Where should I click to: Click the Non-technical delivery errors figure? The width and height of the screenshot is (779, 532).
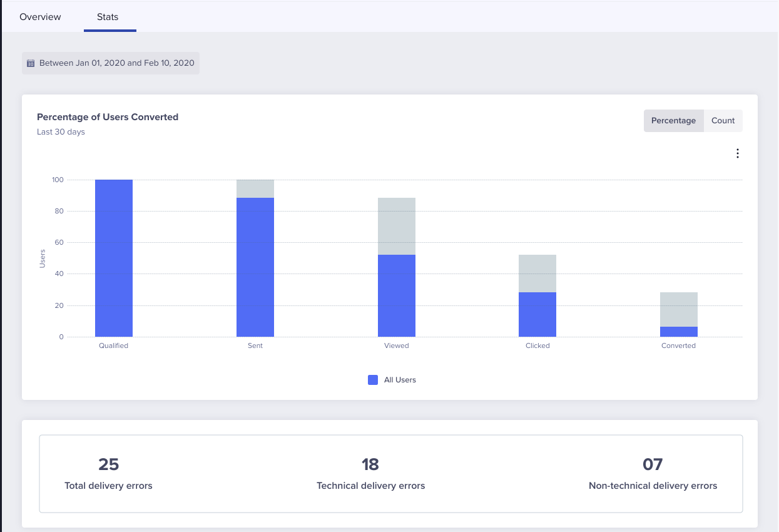(653, 464)
